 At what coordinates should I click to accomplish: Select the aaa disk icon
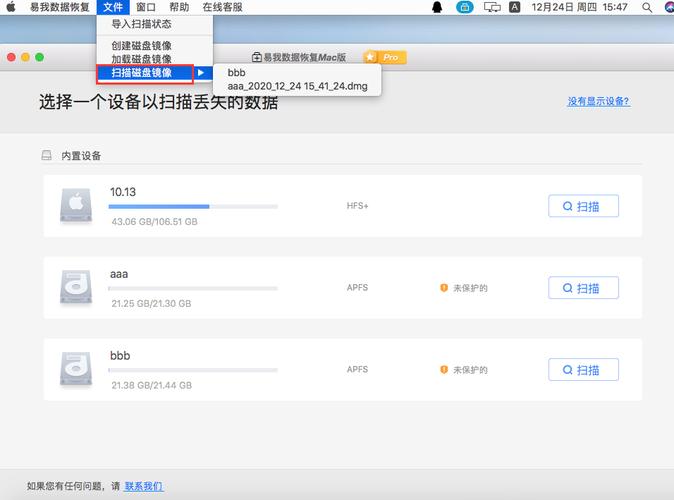tap(76, 287)
